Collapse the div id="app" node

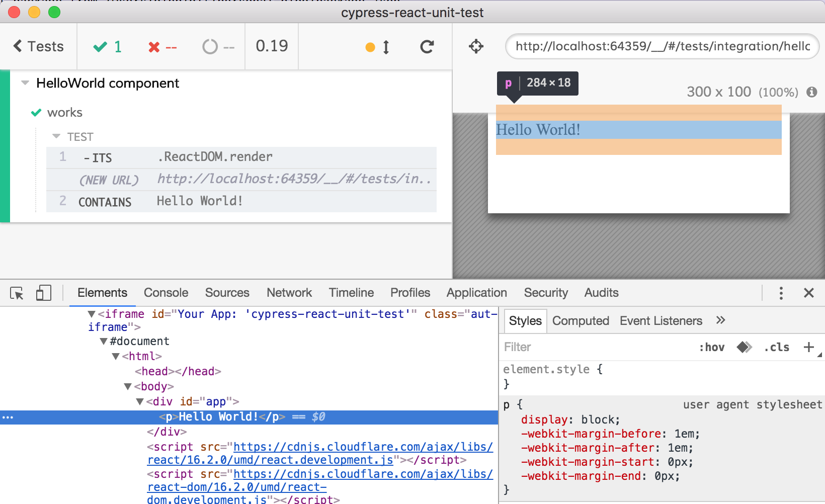[x=140, y=402]
